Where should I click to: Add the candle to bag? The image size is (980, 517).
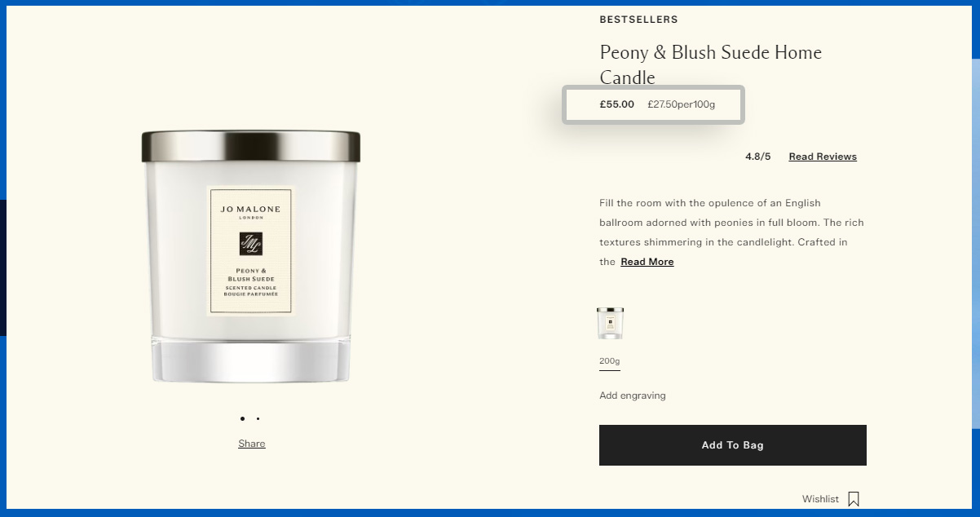732,445
